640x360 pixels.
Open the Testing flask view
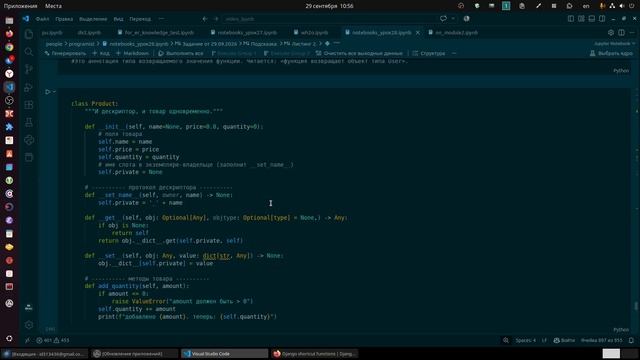pyautogui.click(x=29, y=122)
